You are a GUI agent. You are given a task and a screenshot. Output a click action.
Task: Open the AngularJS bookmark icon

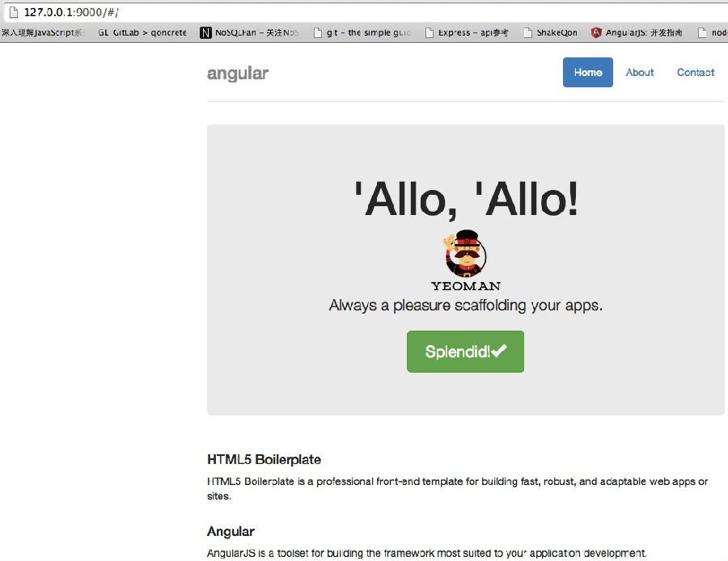click(x=596, y=32)
